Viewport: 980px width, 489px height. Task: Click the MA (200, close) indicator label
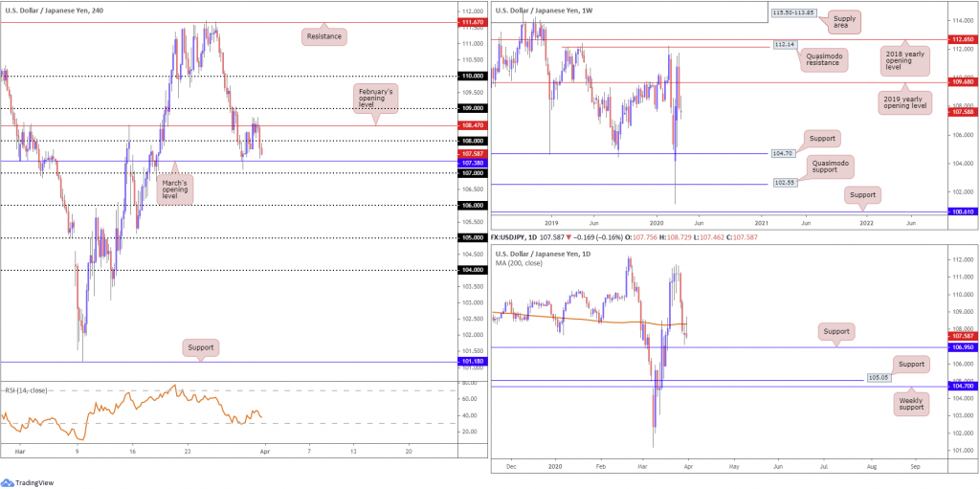click(520, 263)
